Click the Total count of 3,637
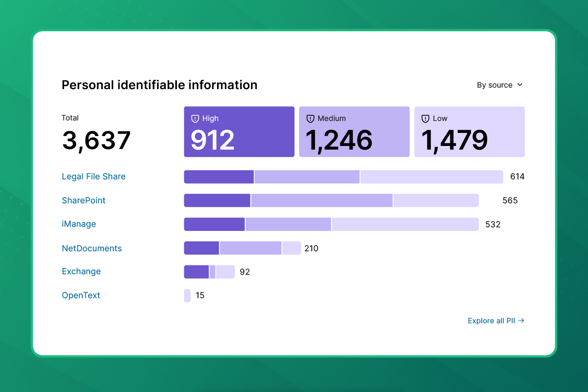 pyautogui.click(x=96, y=140)
